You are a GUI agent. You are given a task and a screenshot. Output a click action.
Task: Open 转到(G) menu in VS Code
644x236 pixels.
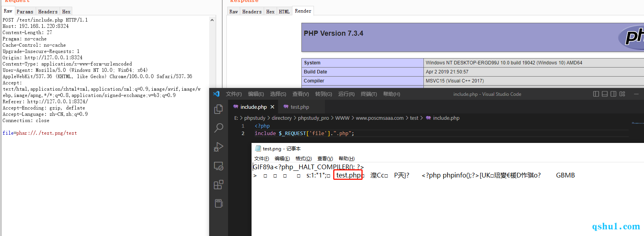(x=323, y=94)
